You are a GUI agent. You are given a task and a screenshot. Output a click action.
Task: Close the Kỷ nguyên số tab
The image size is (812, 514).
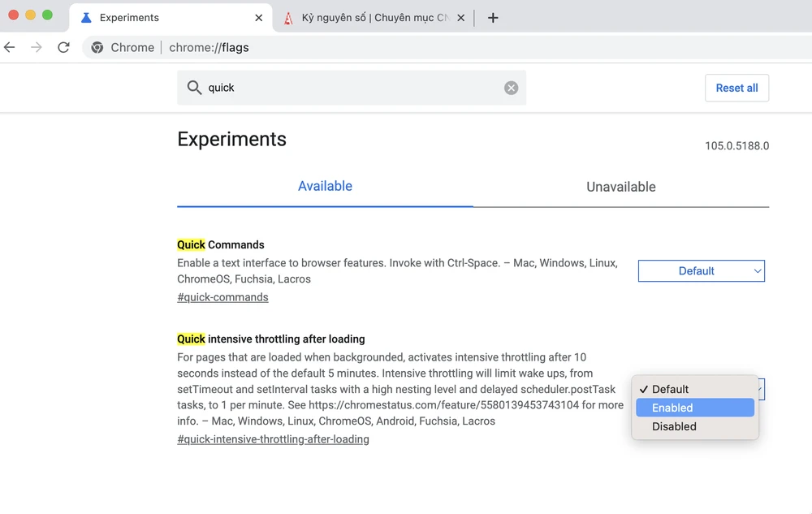(461, 18)
